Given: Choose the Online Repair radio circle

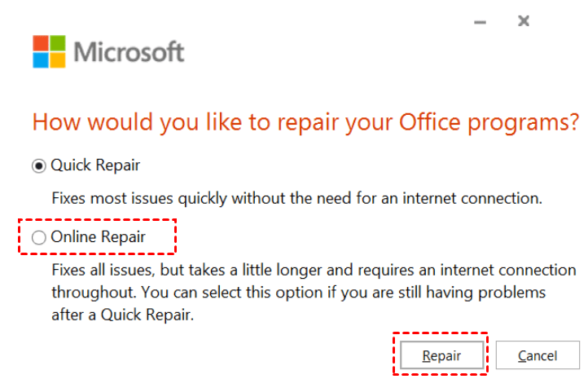Looking at the screenshot, I should [x=38, y=239].
